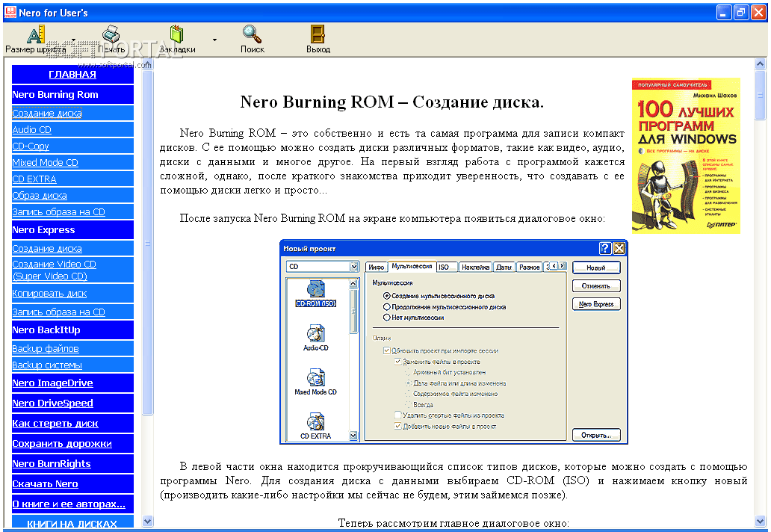This screenshot has height=532, width=771.
Task: Click the question mark in Новый проект dialog
Action: pos(605,248)
